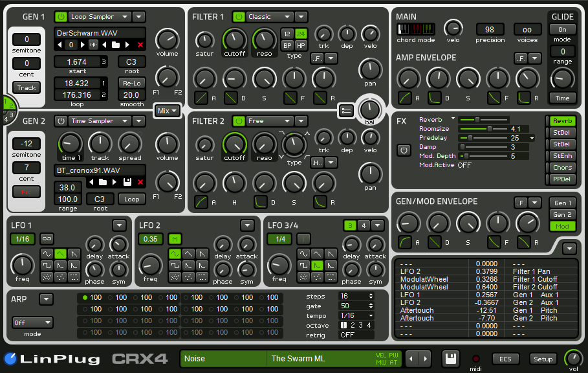Image resolution: width=588 pixels, height=373 pixels.
Task: Toggle the 24 dB slope in Filter 1
Action: point(301,34)
